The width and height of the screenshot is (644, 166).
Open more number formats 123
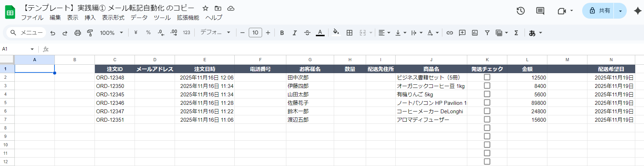[187, 33]
